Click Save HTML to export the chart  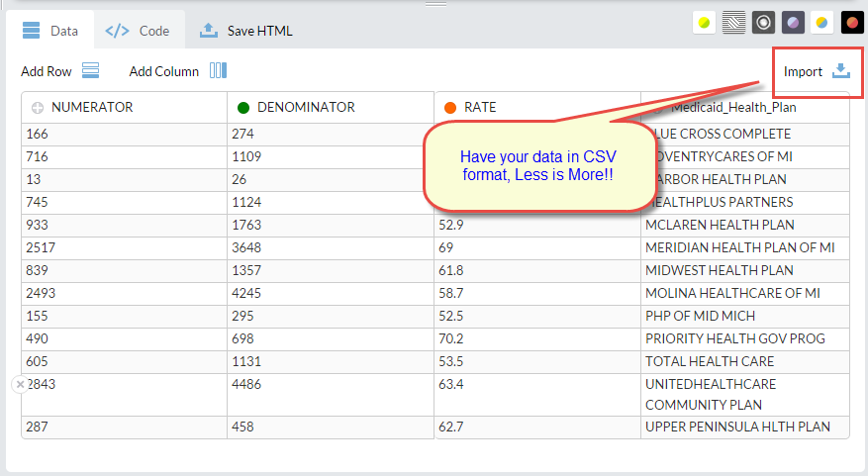point(245,31)
